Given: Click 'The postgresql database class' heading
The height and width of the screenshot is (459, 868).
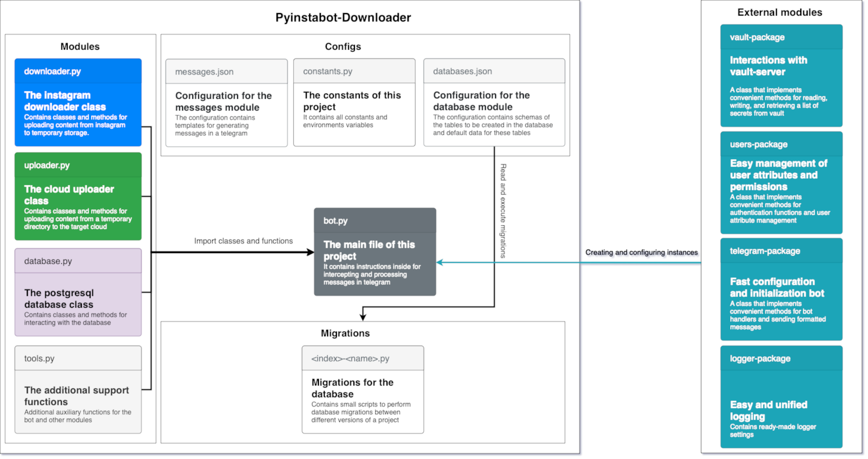Looking at the screenshot, I should [x=59, y=298].
